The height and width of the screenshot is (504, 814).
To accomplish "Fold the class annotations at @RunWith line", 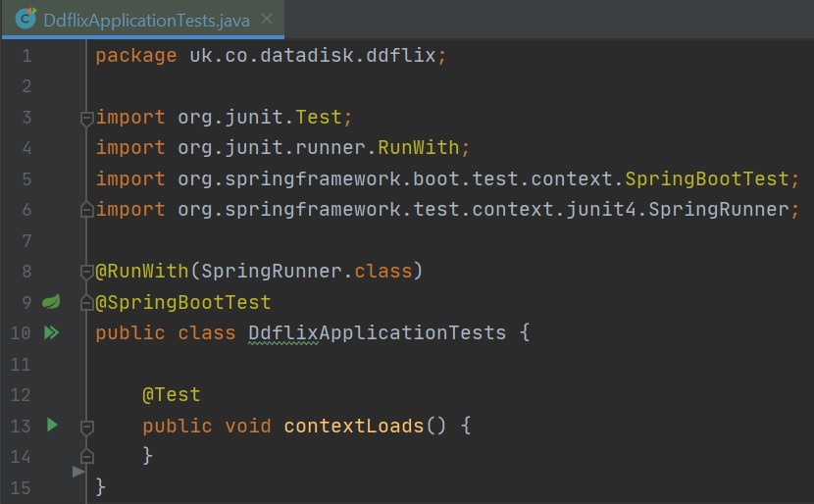I will tap(86, 272).
